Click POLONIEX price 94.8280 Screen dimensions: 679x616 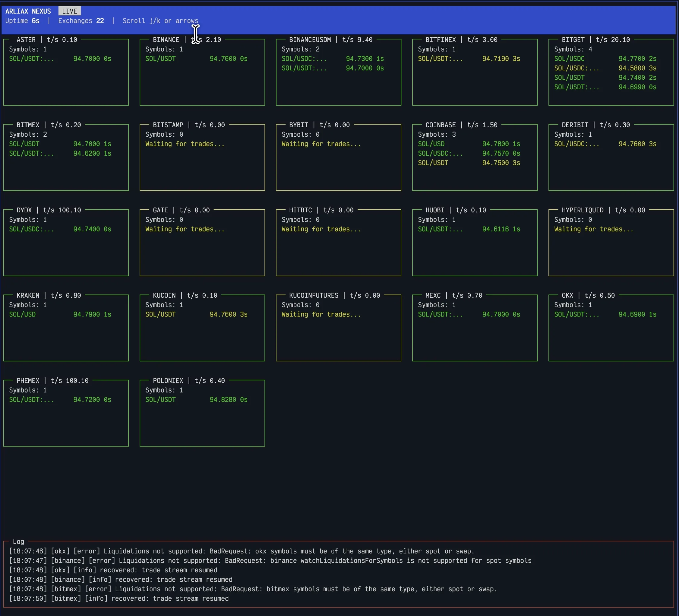223,400
